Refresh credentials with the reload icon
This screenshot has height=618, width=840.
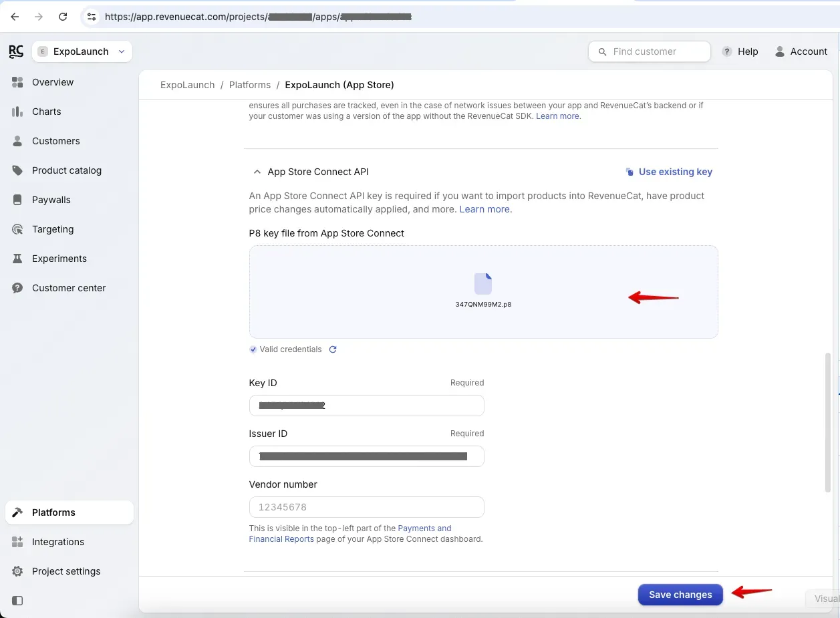tap(333, 349)
